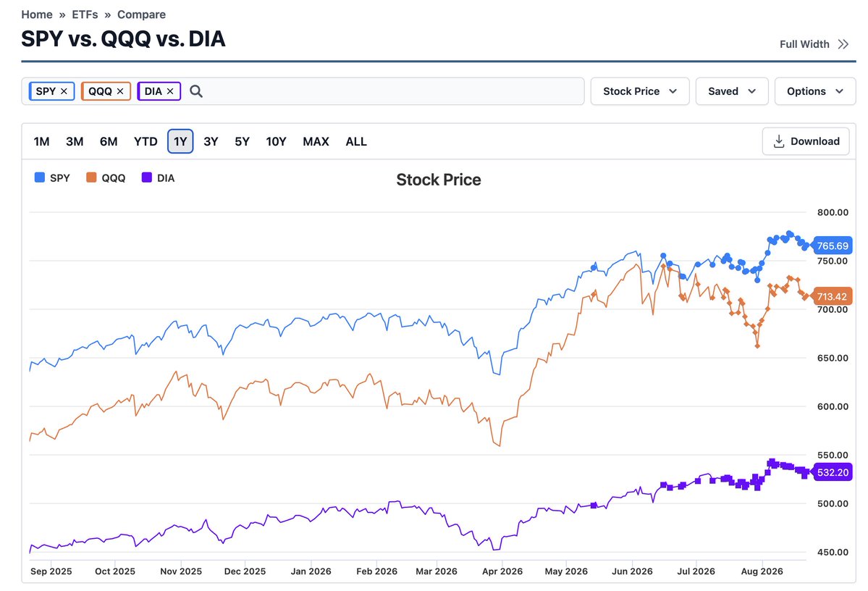Click the DIA ticker chip label
The image size is (868, 591).
[153, 91]
